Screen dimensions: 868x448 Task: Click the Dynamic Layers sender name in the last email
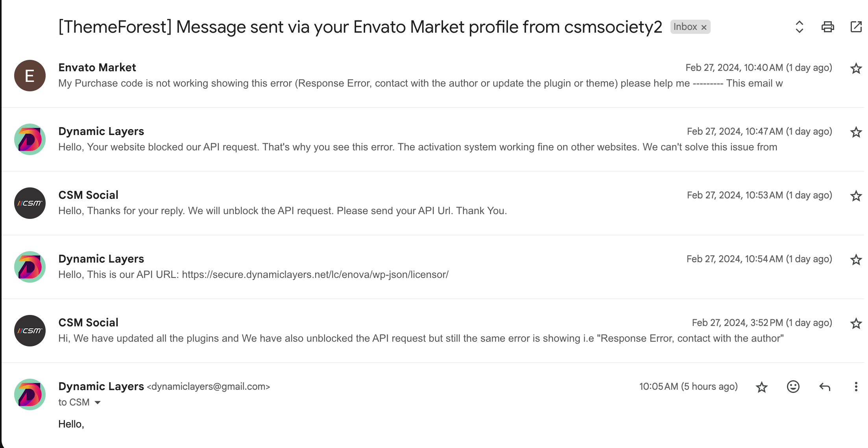(x=101, y=386)
